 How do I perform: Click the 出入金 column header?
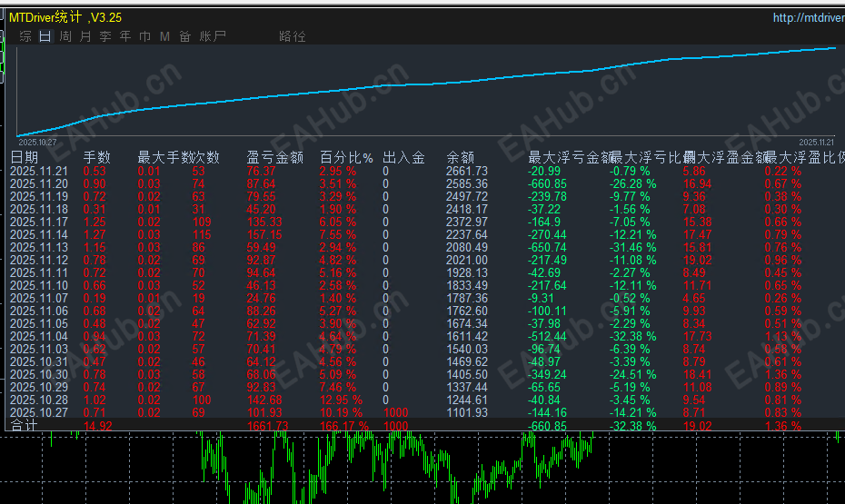(x=403, y=157)
